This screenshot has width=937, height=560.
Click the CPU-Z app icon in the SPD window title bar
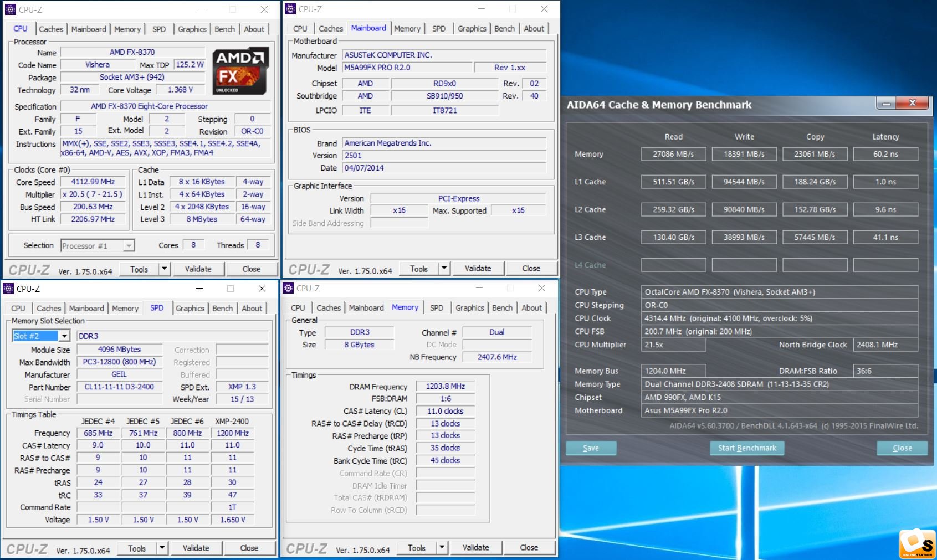point(8,289)
